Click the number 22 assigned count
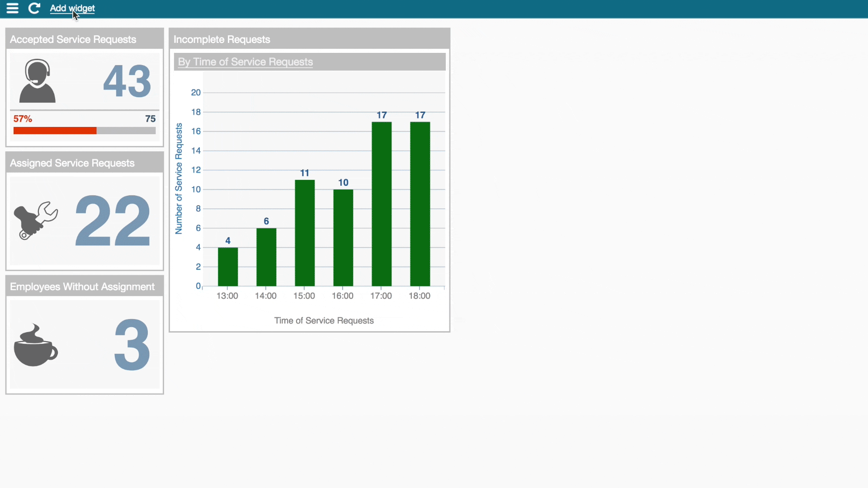868x488 pixels. [113, 221]
